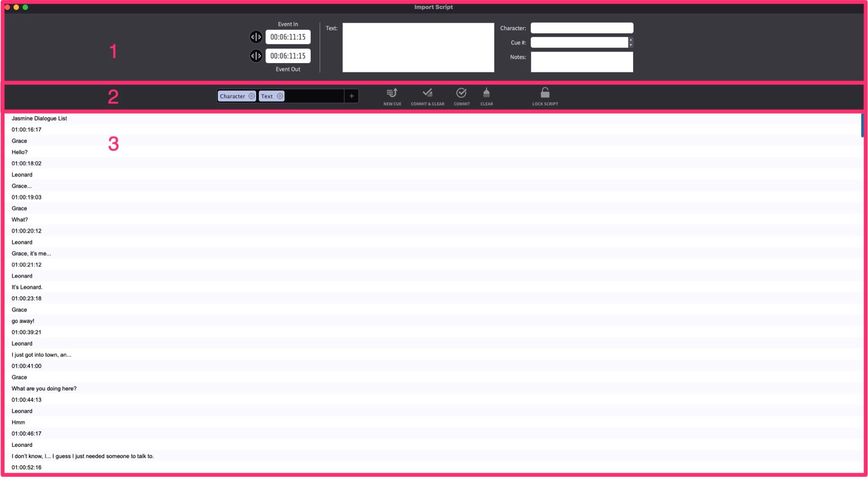This screenshot has height=477, width=868.
Task: Select the 'It's Leonard.' line
Action: 27,287
